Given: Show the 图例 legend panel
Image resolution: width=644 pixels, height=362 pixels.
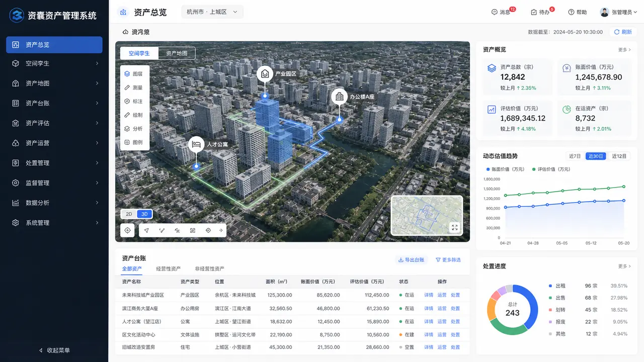Looking at the screenshot, I should 134,142.
